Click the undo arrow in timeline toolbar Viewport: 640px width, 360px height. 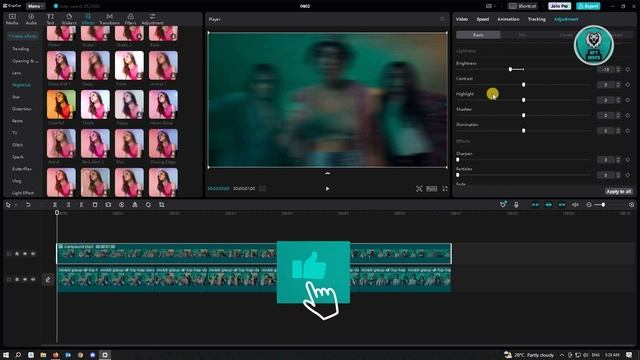coord(28,204)
